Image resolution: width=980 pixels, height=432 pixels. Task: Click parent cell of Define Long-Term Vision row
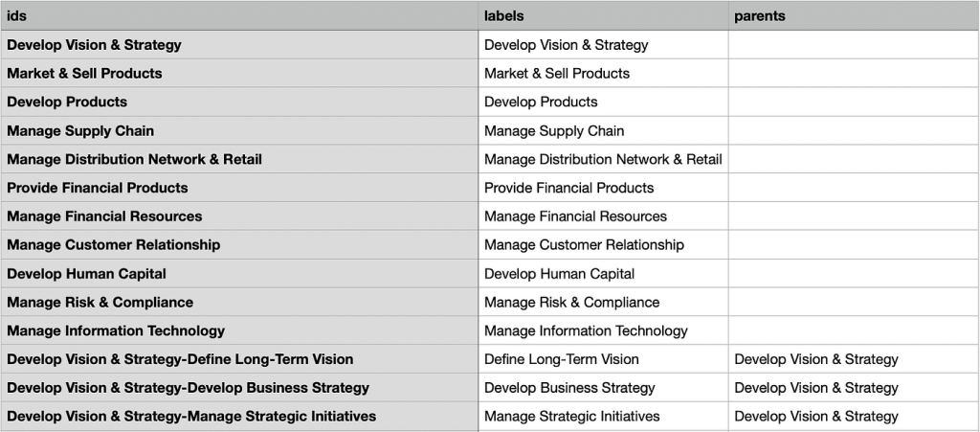(x=854, y=359)
